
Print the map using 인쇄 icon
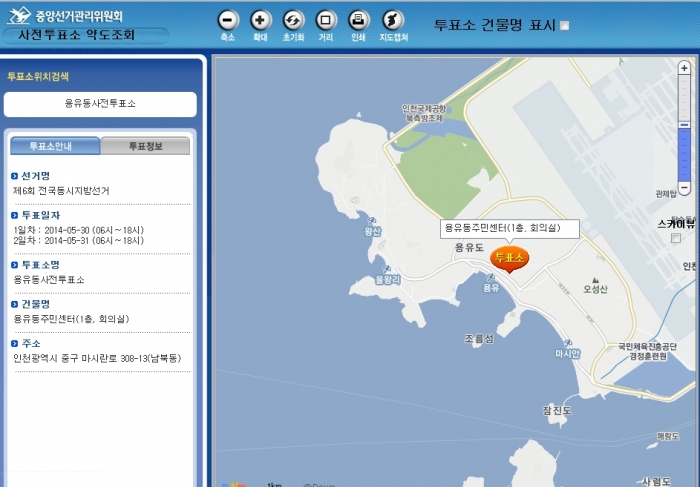[x=358, y=20]
